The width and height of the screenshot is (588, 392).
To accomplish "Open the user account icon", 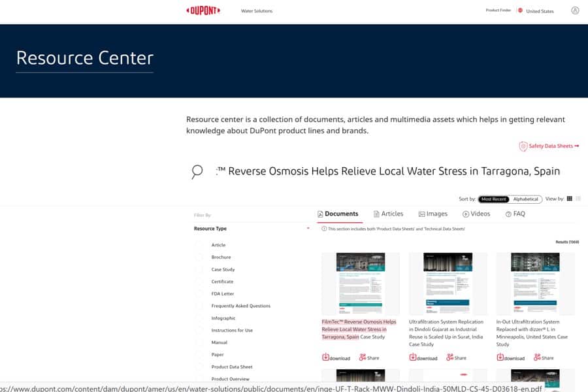I will 575,10.
